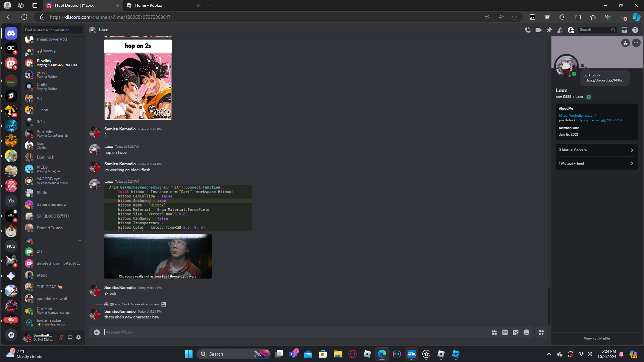Screen dimensions: 644x362
Task: Open the DM with Dominick
Action: point(53,157)
